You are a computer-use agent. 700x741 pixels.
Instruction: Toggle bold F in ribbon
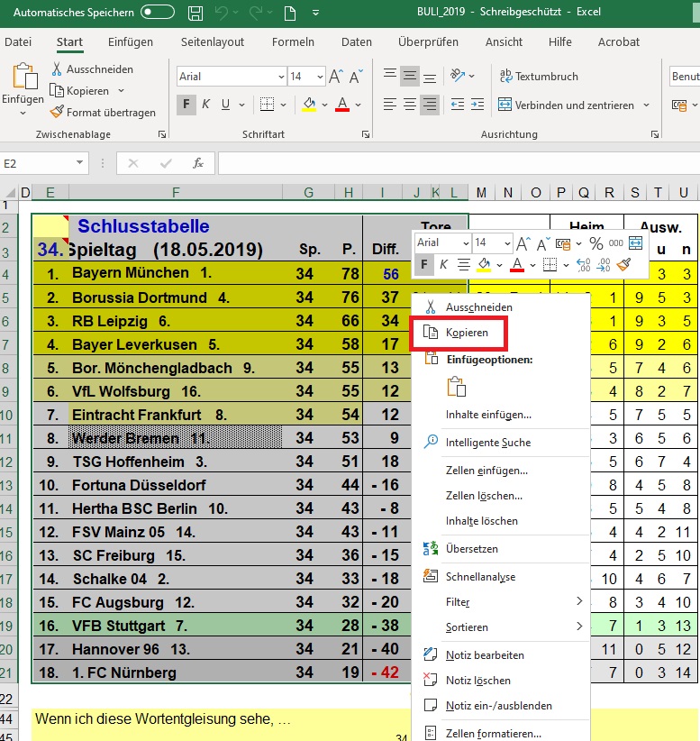(x=186, y=104)
